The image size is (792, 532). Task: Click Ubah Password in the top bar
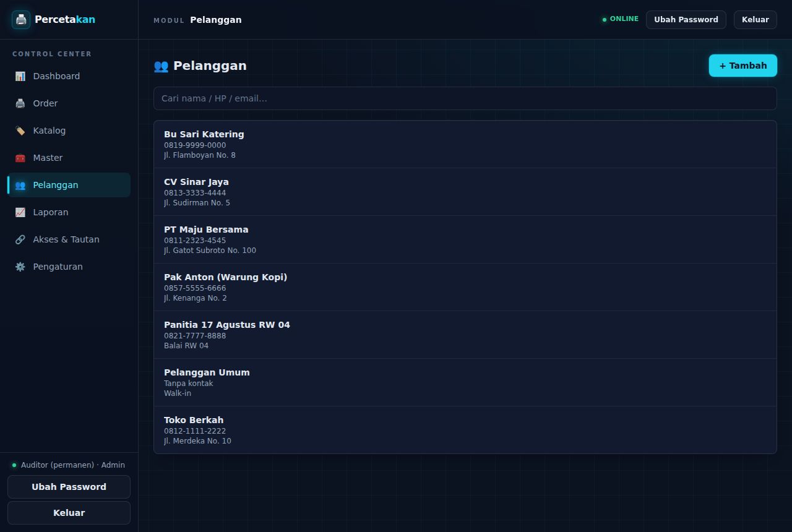point(686,20)
